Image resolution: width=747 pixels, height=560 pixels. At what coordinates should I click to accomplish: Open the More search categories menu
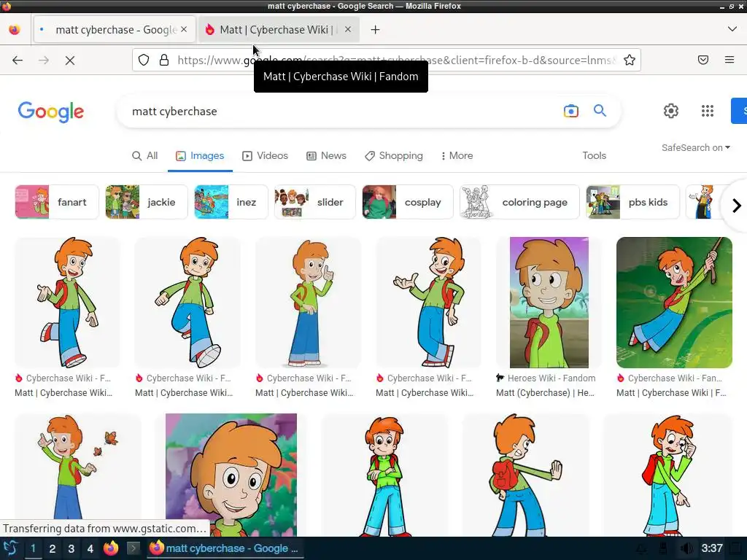point(457,156)
